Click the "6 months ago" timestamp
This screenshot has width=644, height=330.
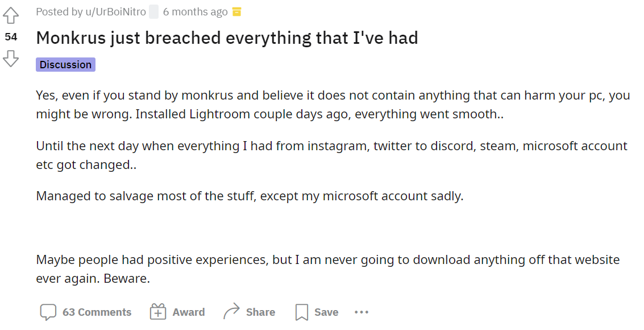point(195,12)
